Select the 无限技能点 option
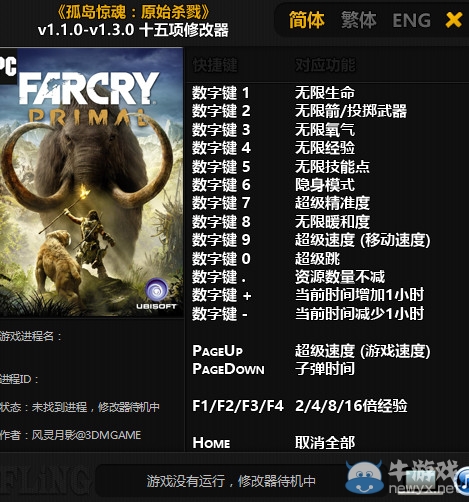 pyautogui.click(x=332, y=166)
